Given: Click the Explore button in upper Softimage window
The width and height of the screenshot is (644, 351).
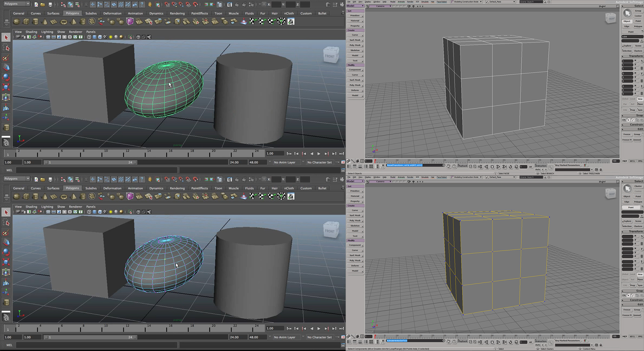Looking at the screenshot, I should 627,46.
